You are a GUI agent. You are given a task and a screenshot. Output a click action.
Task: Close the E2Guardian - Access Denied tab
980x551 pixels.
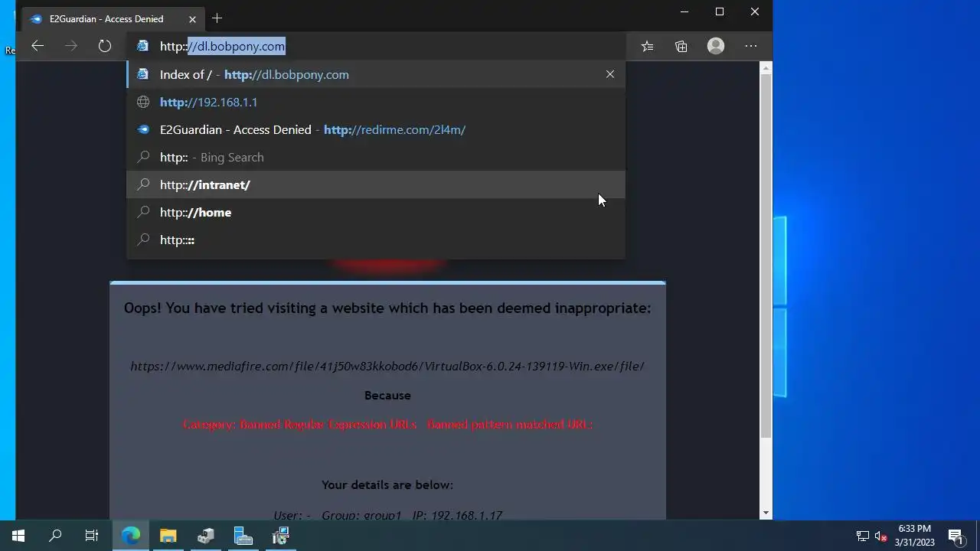(192, 19)
